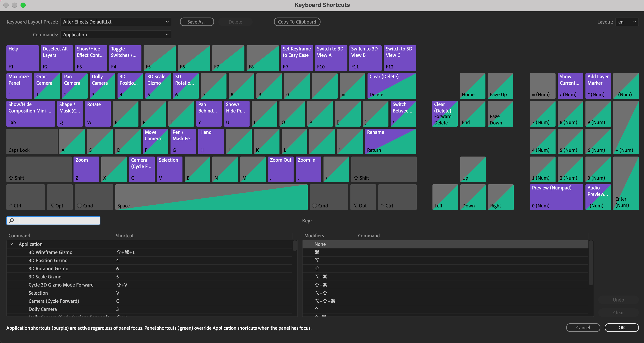Click the Hand tool key H
This screenshot has width=644, height=343.
pos(211,141)
